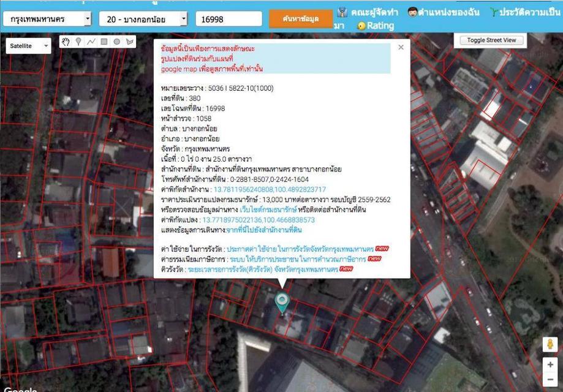Select the polyline drawing tool
Image resolution: width=563 pixels, height=392 pixels.
click(91, 42)
